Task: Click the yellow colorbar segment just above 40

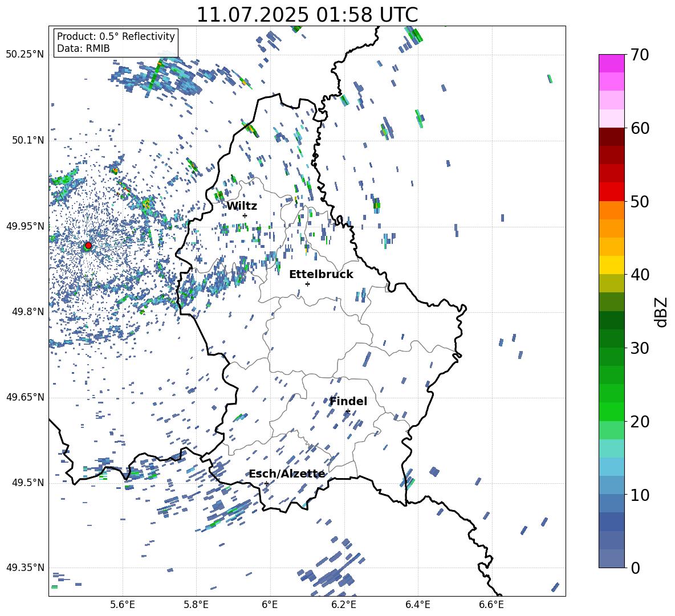Action: coord(611,265)
